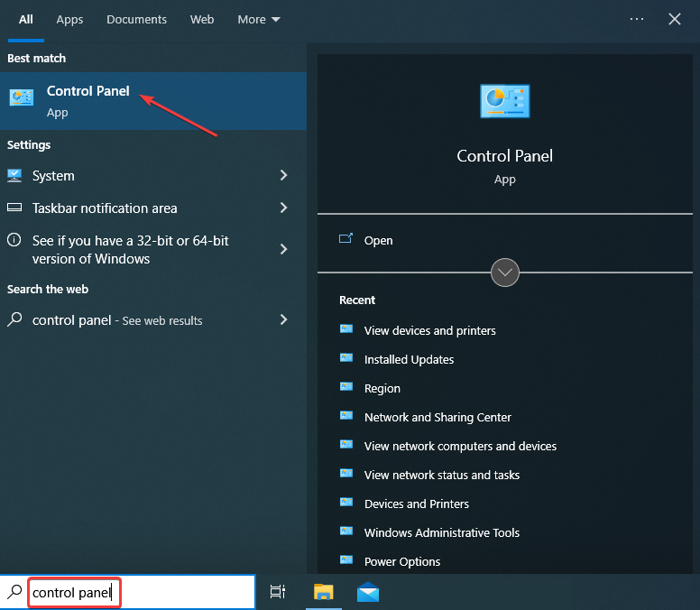Image resolution: width=700 pixels, height=610 pixels.
Task: Open the More dropdown filter
Action: [259, 20]
